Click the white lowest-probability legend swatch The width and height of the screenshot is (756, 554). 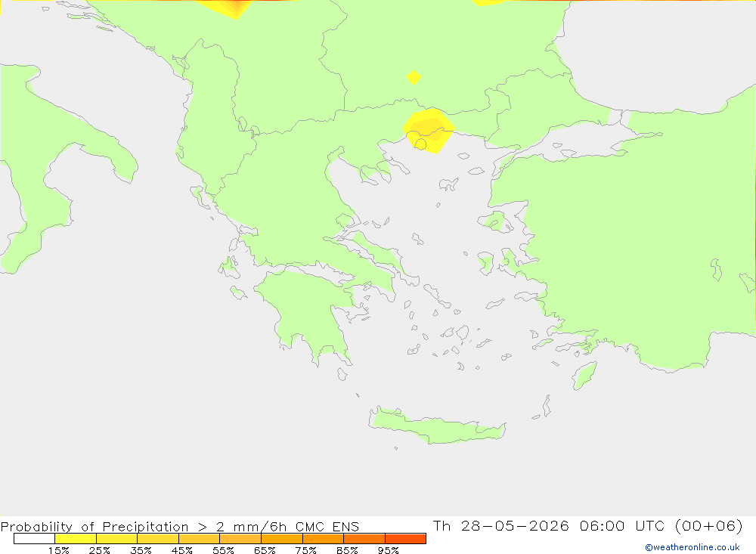[34, 539]
